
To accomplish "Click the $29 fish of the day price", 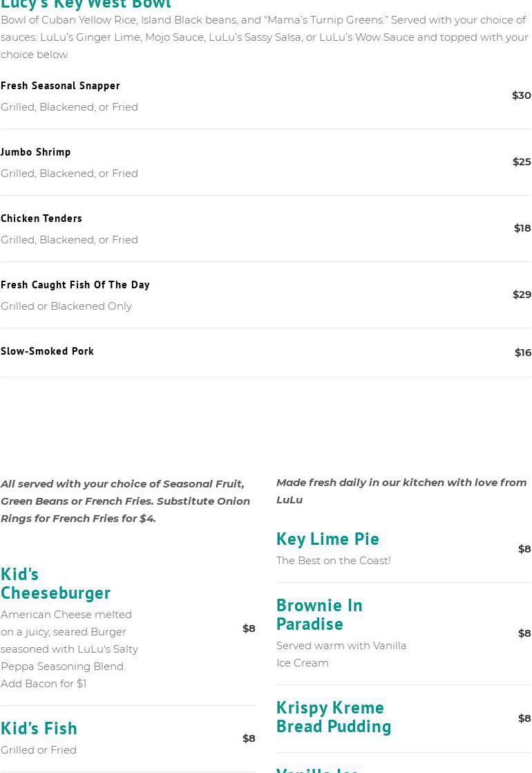I will [x=522, y=295].
